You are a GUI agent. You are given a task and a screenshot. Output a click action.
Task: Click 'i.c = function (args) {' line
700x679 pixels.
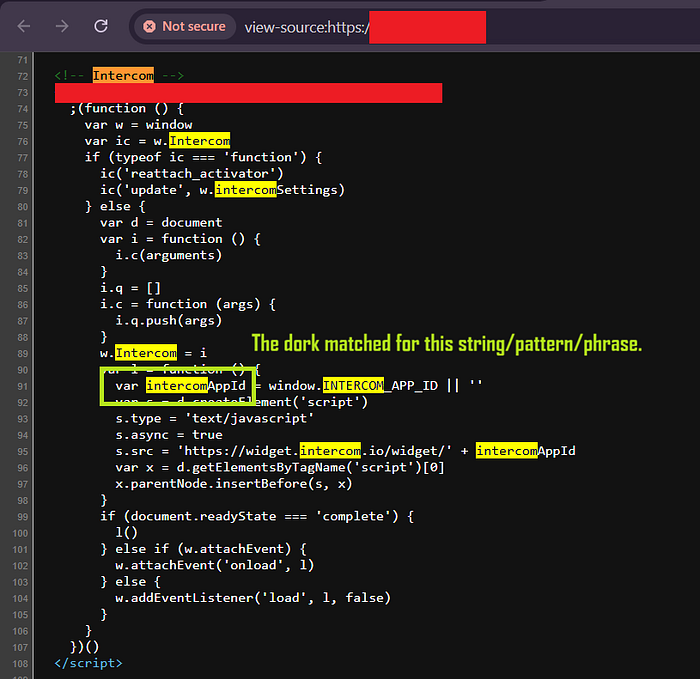188,304
